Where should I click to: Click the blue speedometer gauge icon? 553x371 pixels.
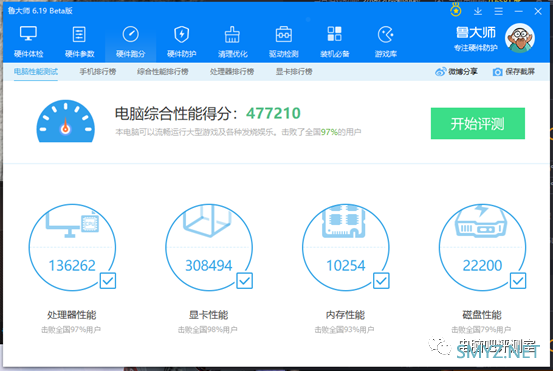(x=66, y=121)
